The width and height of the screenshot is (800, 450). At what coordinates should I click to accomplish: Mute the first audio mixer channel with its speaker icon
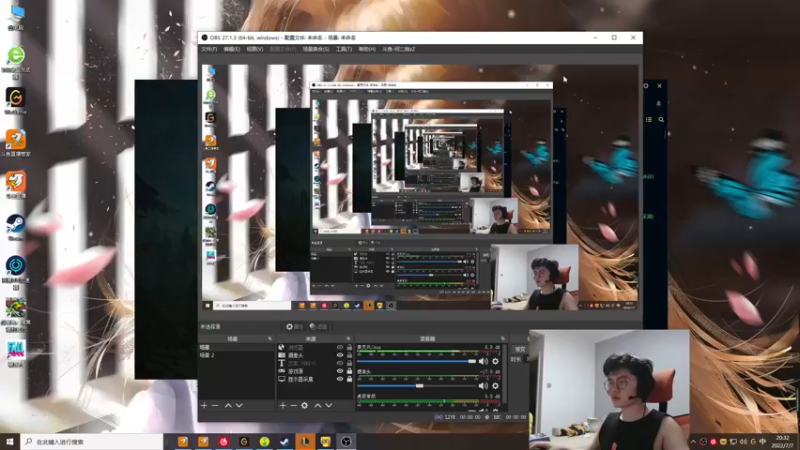pyautogui.click(x=483, y=361)
